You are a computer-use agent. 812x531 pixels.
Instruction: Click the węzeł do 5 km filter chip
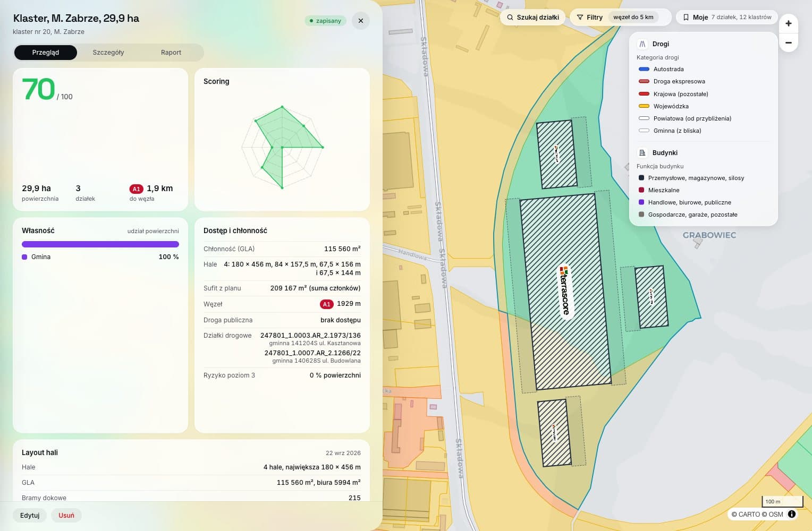tap(633, 18)
